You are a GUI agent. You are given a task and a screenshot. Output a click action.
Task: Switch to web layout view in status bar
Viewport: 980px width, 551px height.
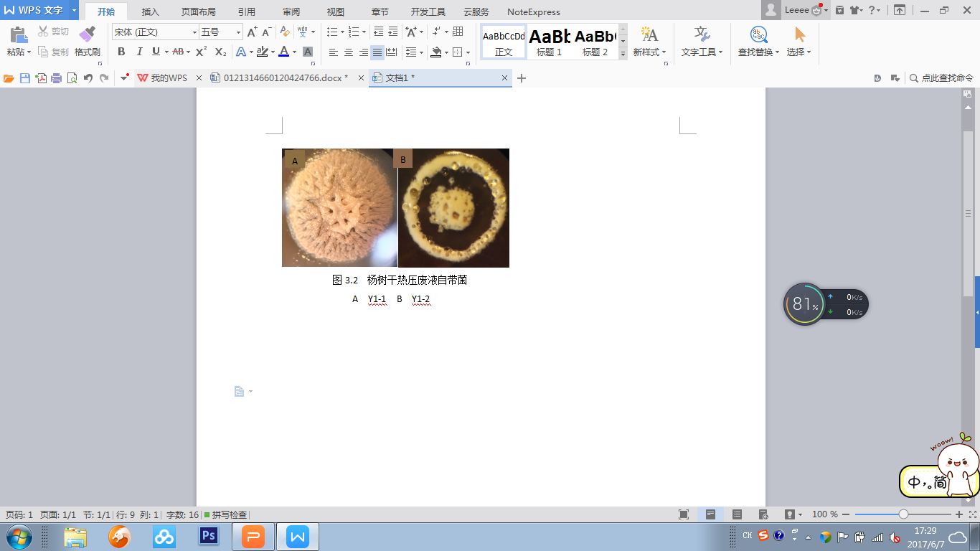(x=763, y=514)
